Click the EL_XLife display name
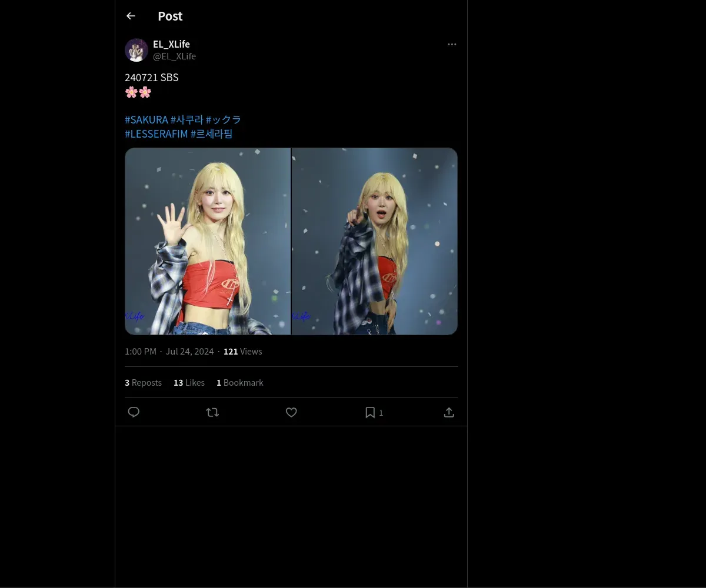This screenshot has width=706, height=588. tap(171, 44)
